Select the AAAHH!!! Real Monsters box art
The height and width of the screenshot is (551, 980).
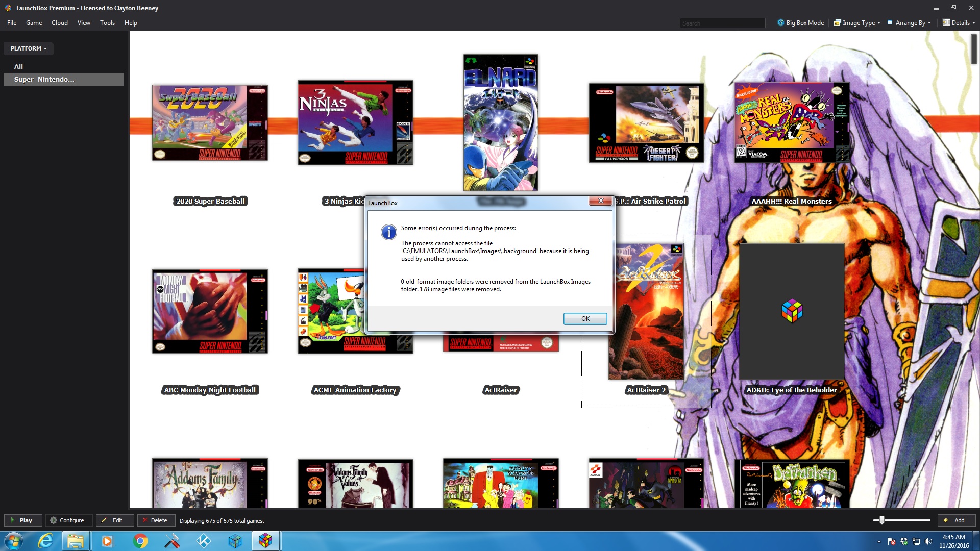(x=792, y=122)
